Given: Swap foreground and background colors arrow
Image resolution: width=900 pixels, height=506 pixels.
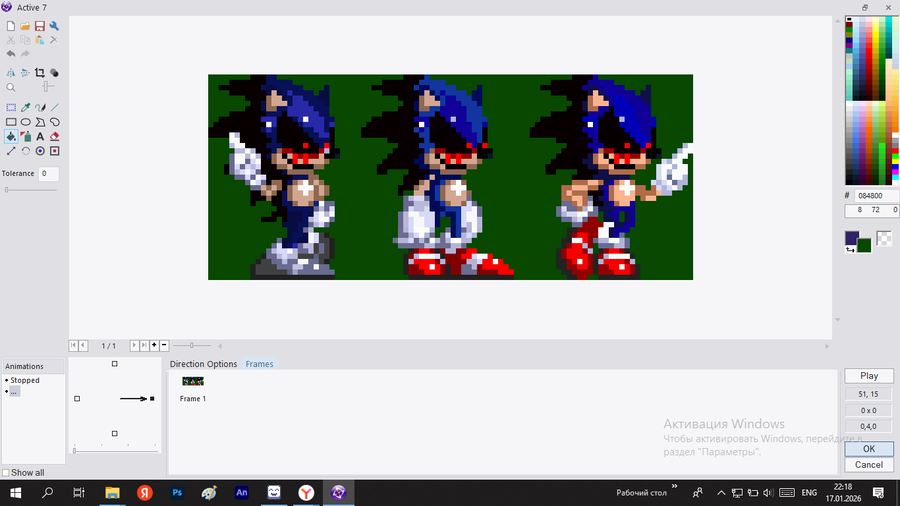Looking at the screenshot, I should click(x=850, y=250).
